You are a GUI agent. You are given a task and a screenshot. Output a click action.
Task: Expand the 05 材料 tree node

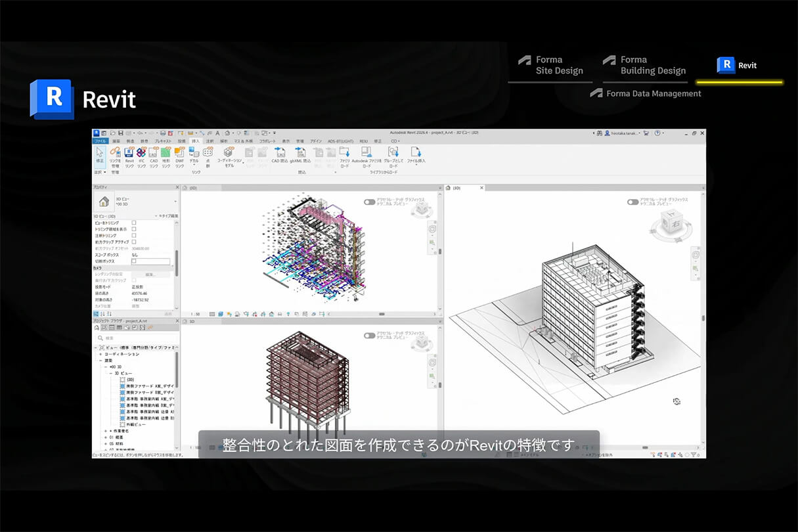[105, 444]
